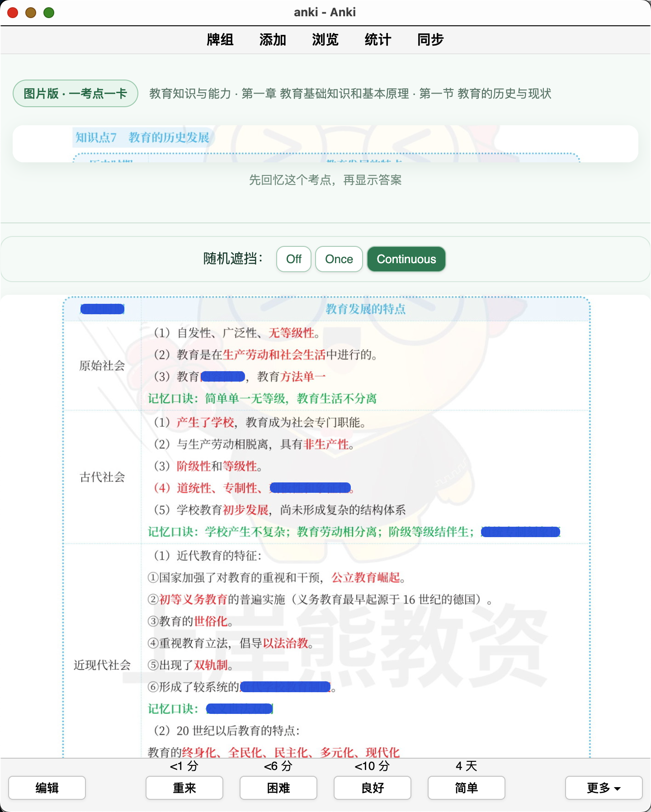Reveal the mask ending the 古代社会 mnemonic
This screenshot has width=651, height=812.
(521, 532)
